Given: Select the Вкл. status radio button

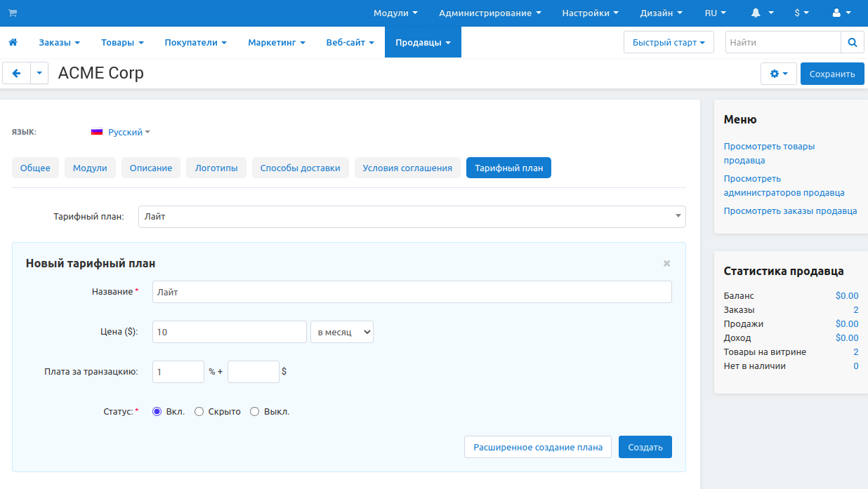Looking at the screenshot, I should pos(157,412).
